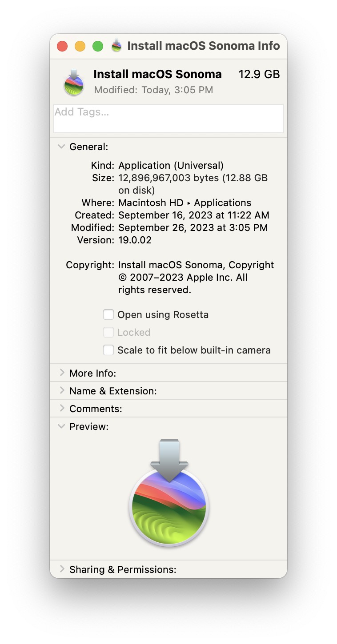Image resolution: width=337 pixels, height=644 pixels.
Task: Click the Install macOS Sonoma Info title text
Action: click(x=203, y=46)
